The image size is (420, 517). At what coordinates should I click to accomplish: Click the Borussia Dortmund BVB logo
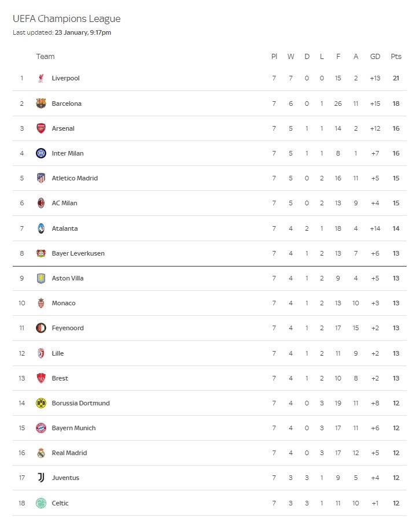coord(41,403)
